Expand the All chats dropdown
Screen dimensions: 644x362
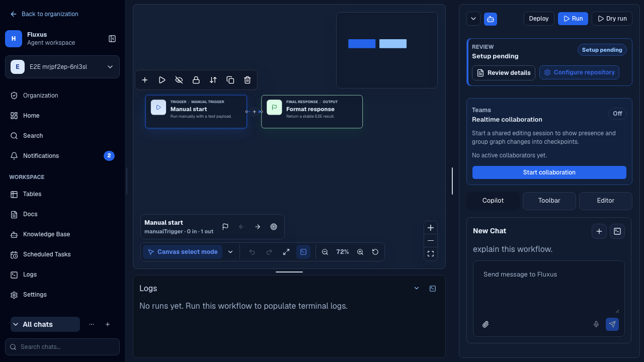[45, 324]
